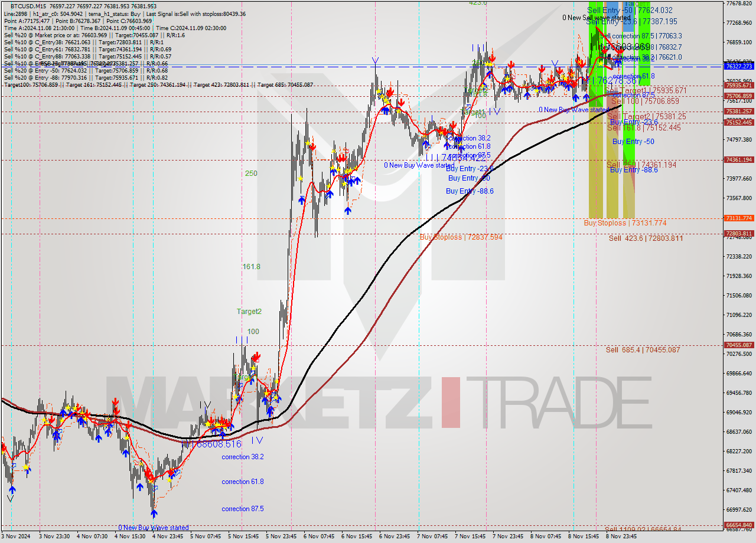756x543 pixels.
Task: Select the 'Sell Entry -50 | 77624.032' label
Action: pyautogui.click(x=630, y=10)
